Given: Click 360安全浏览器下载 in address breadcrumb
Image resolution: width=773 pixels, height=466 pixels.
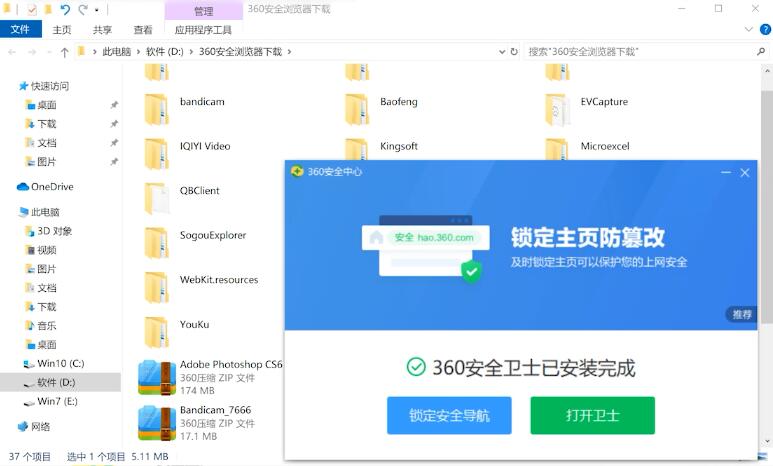Looking at the screenshot, I should [x=240, y=52].
